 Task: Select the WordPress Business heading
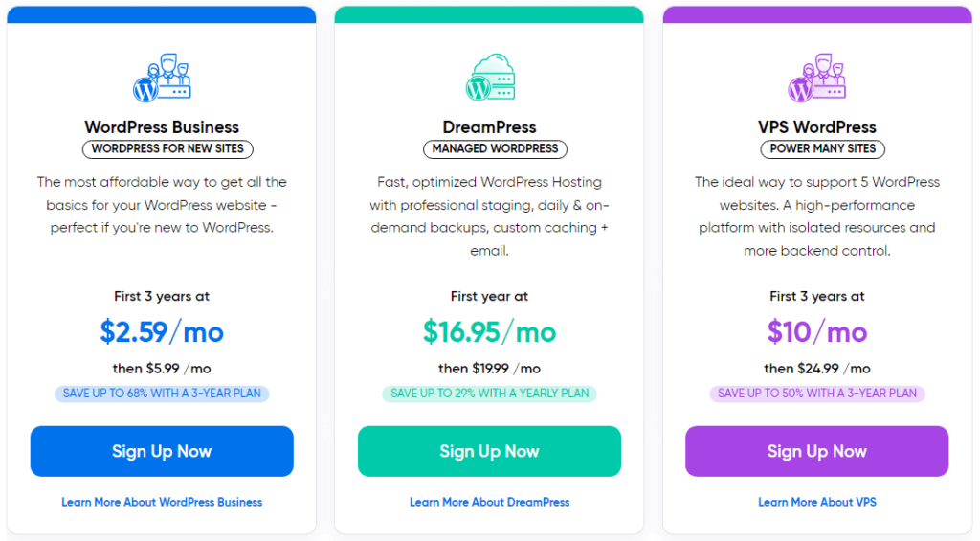162,127
